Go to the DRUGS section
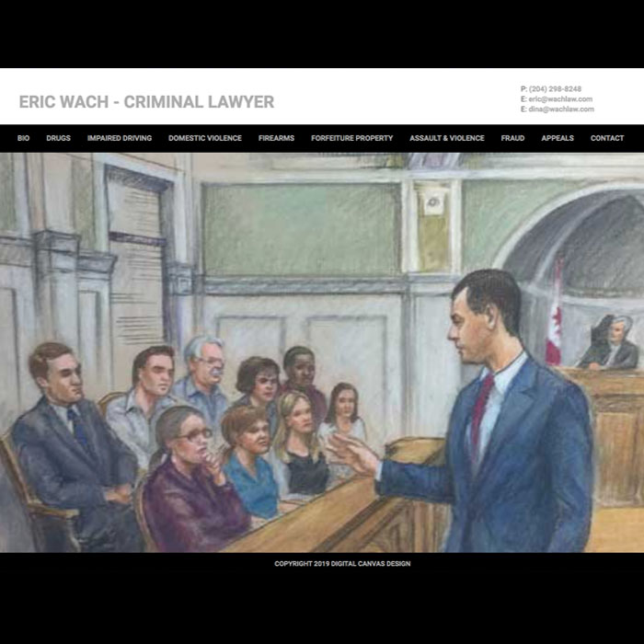The width and height of the screenshot is (644, 644). pyautogui.click(x=58, y=138)
